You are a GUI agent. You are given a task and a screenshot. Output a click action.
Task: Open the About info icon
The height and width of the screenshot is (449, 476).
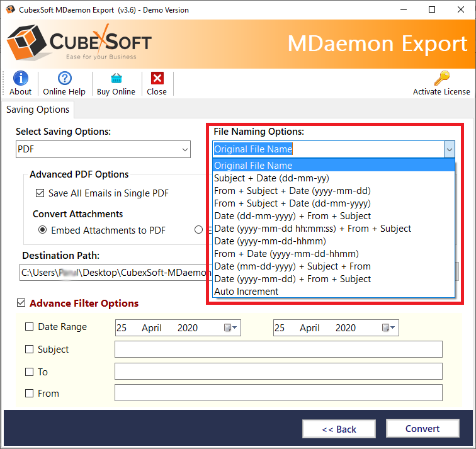coord(21,78)
